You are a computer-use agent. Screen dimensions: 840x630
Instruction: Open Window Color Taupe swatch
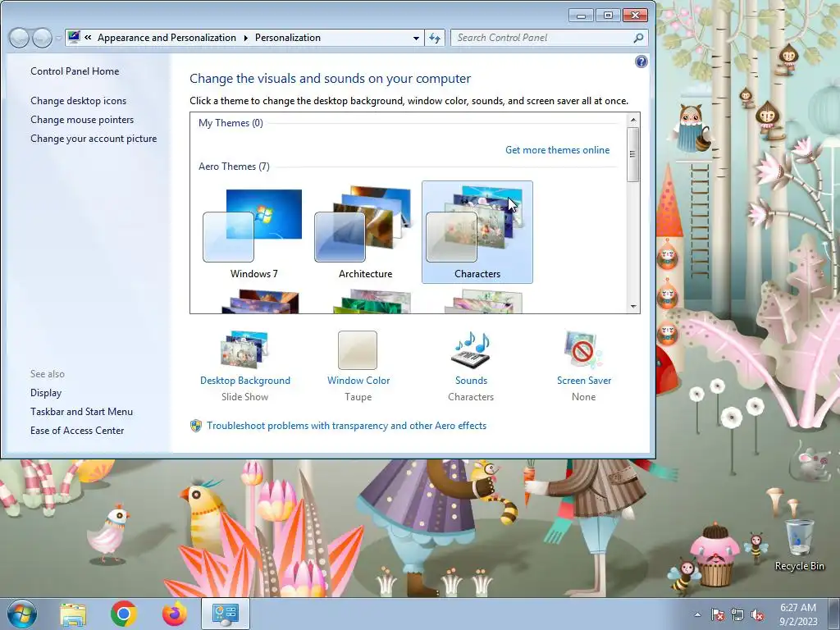[x=358, y=349]
